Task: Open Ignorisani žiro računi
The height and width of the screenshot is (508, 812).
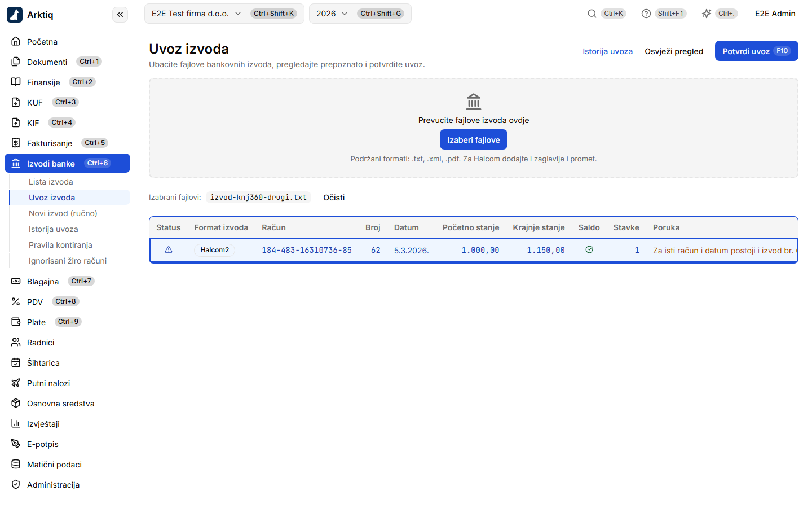Action: [70, 261]
